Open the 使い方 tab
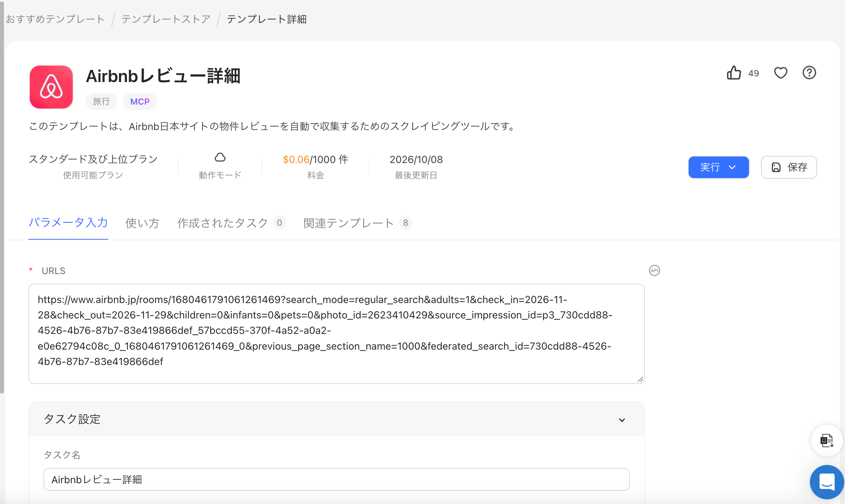Image resolution: width=845 pixels, height=504 pixels. coord(142,223)
